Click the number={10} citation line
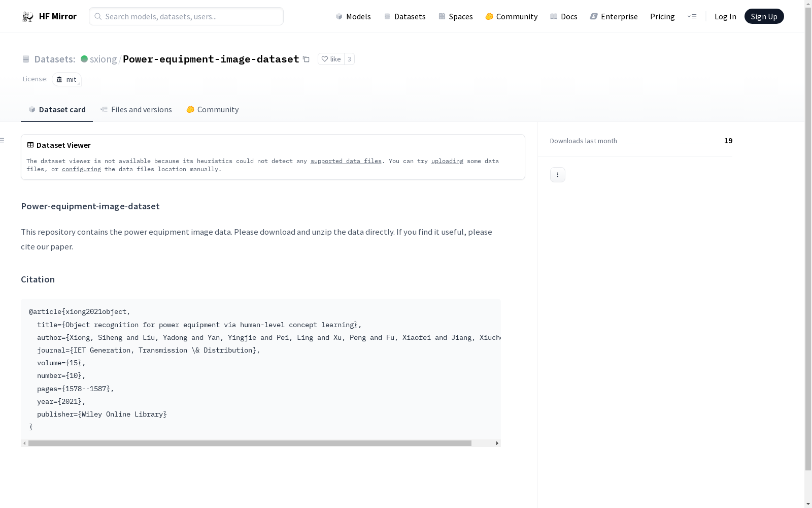This screenshot has height=508, width=812. pos(61,375)
